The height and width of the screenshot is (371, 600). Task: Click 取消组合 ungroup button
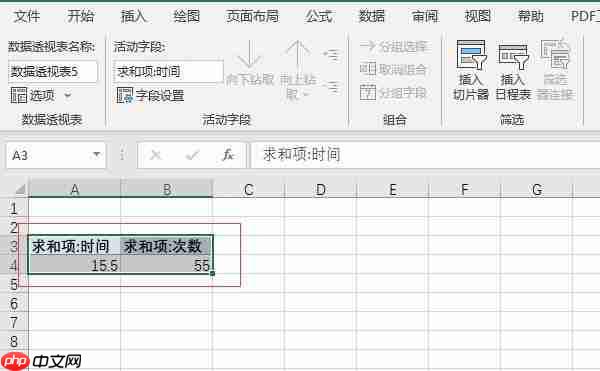click(x=393, y=69)
